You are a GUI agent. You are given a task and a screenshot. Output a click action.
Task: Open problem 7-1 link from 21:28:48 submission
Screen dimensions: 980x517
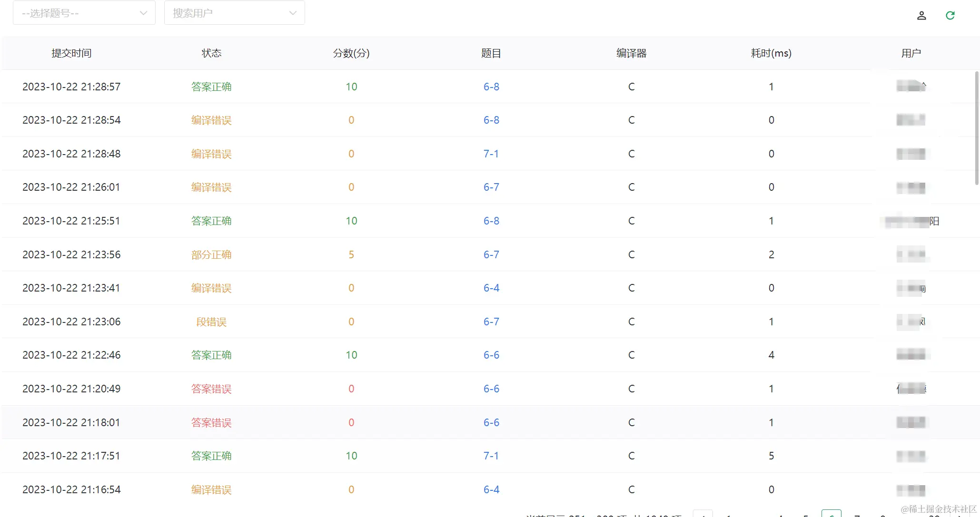tap(491, 154)
